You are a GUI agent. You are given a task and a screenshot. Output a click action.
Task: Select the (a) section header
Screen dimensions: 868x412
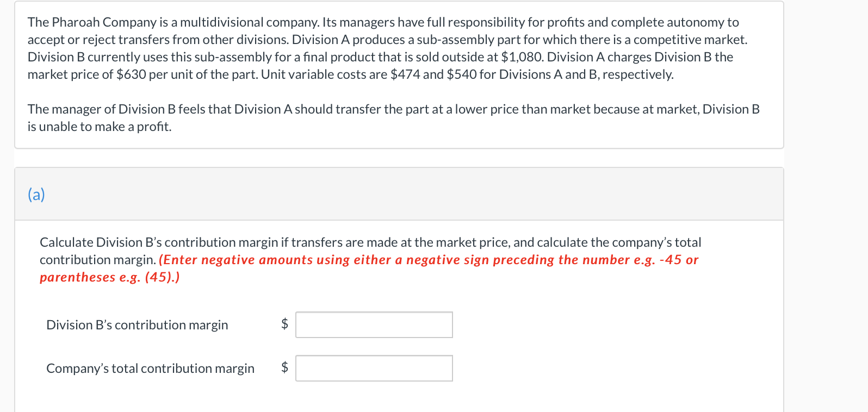(36, 195)
